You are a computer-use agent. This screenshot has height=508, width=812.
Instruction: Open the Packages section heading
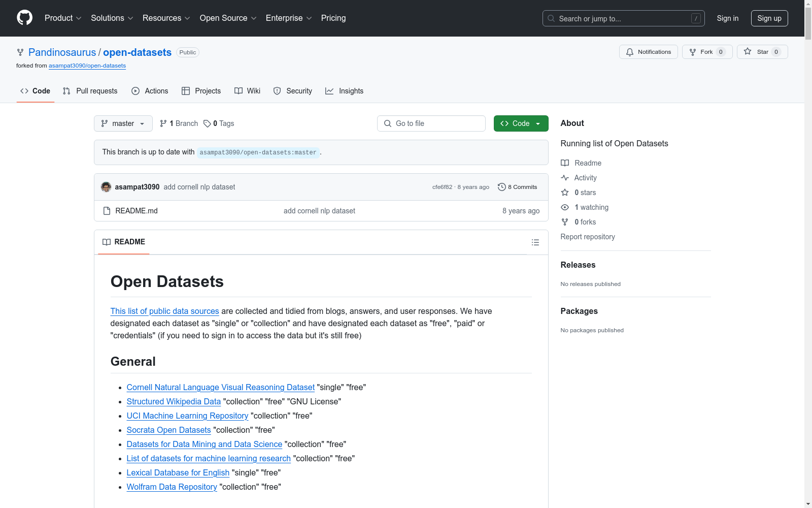click(x=579, y=311)
